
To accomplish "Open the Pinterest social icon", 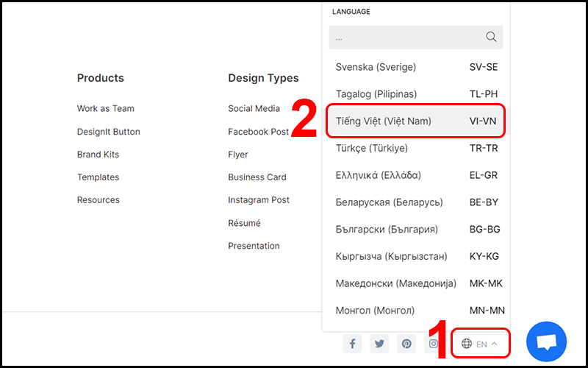I will pyautogui.click(x=406, y=344).
